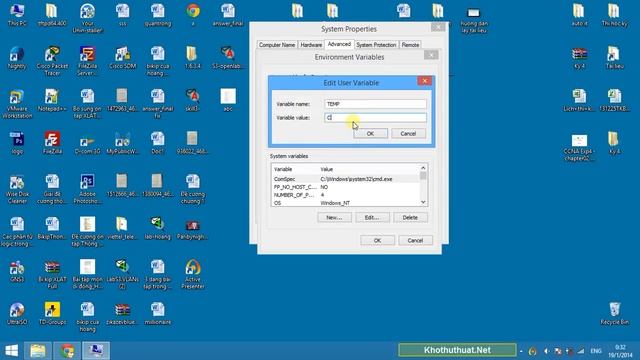
Task: Launch Wise Disk Cleaner shortcut
Action: coord(17,189)
